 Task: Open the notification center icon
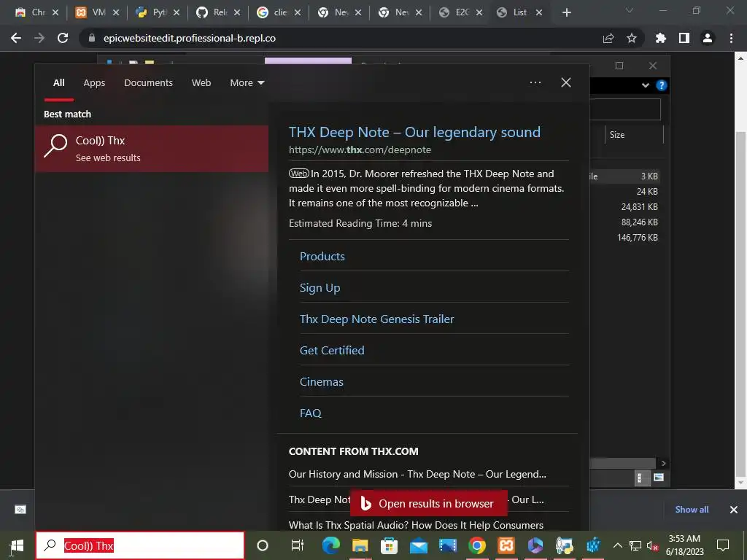723,545
